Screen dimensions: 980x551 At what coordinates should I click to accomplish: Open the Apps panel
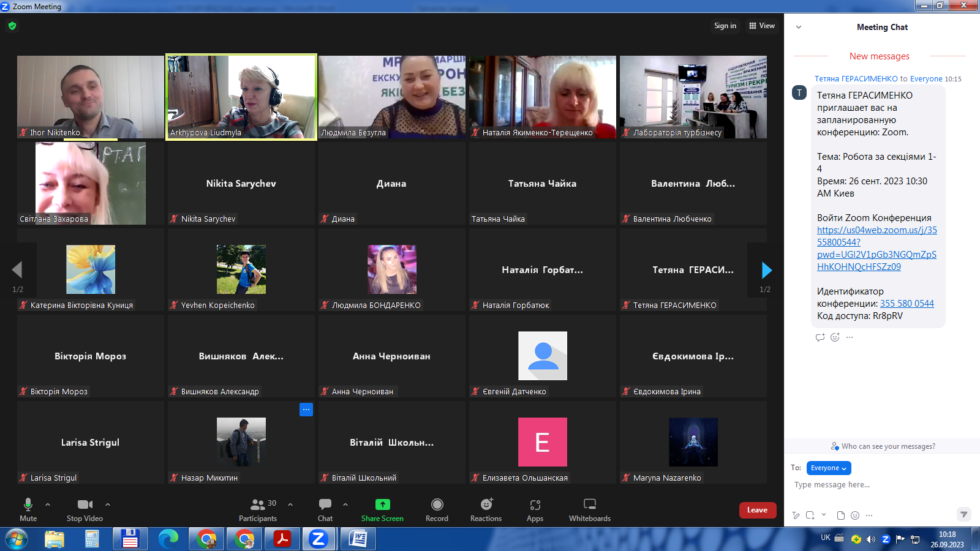tap(535, 509)
